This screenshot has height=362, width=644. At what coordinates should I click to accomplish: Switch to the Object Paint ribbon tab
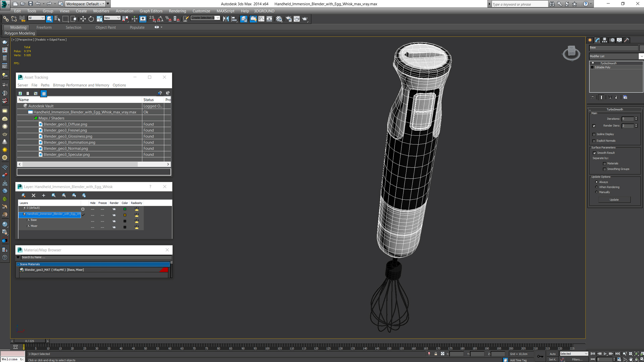pyautogui.click(x=106, y=27)
